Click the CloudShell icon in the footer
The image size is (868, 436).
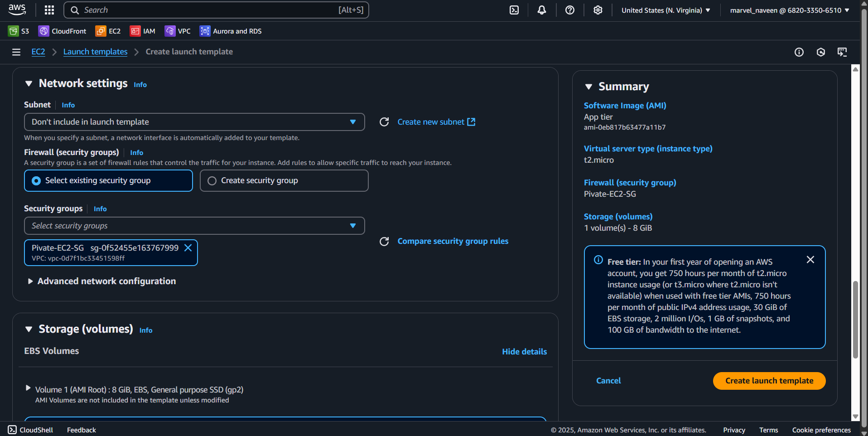(x=12, y=430)
